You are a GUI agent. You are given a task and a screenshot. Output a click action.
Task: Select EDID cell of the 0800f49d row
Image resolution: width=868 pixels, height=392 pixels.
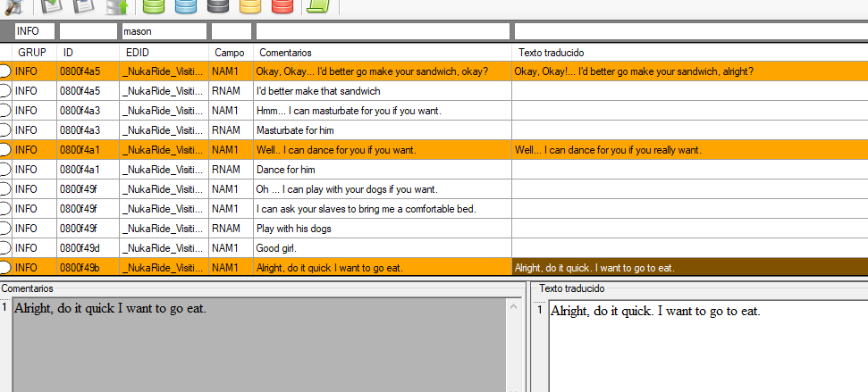(x=164, y=247)
